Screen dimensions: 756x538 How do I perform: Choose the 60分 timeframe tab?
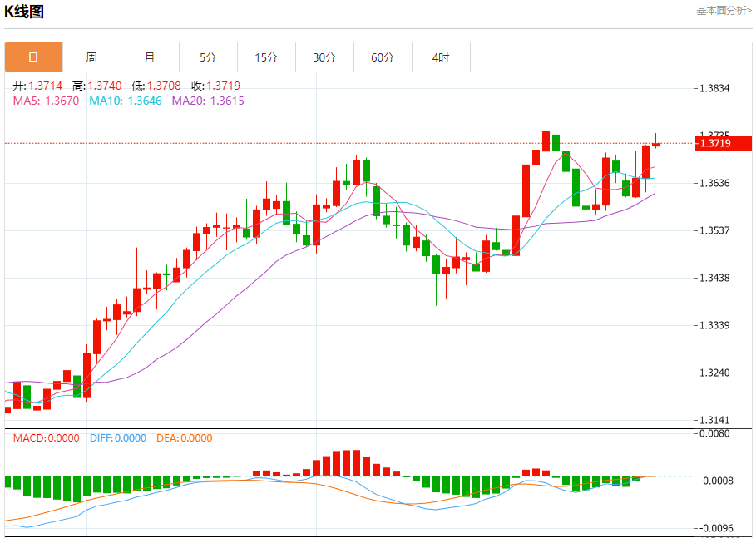[x=383, y=57]
